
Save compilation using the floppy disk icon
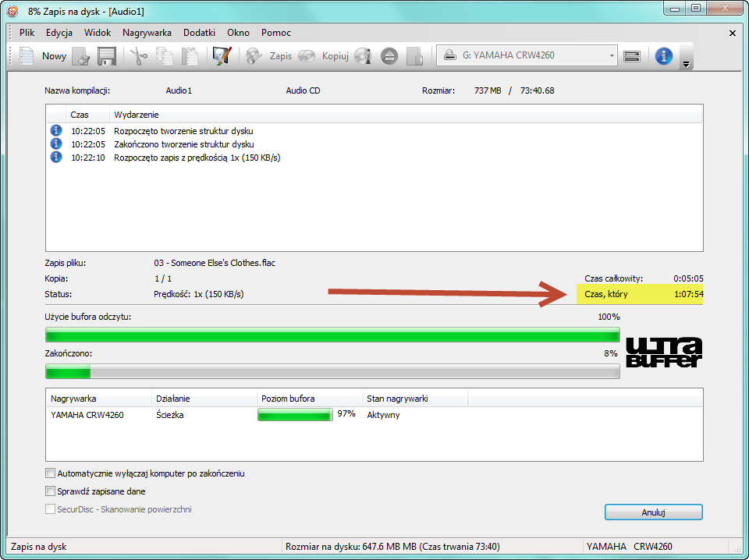[107, 56]
